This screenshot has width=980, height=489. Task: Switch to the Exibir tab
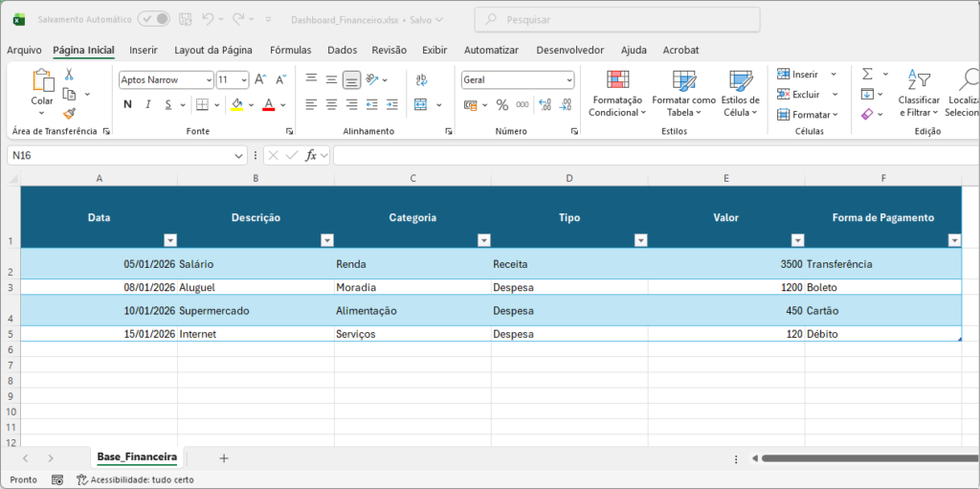(x=434, y=50)
